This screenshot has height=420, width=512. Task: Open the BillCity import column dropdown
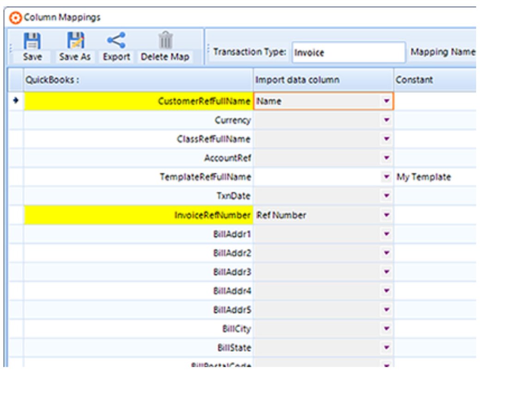pyautogui.click(x=387, y=329)
